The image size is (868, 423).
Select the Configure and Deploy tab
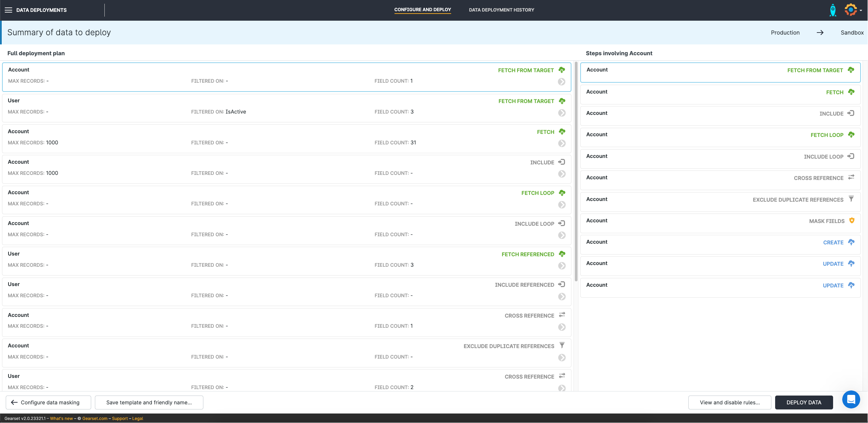coord(422,10)
